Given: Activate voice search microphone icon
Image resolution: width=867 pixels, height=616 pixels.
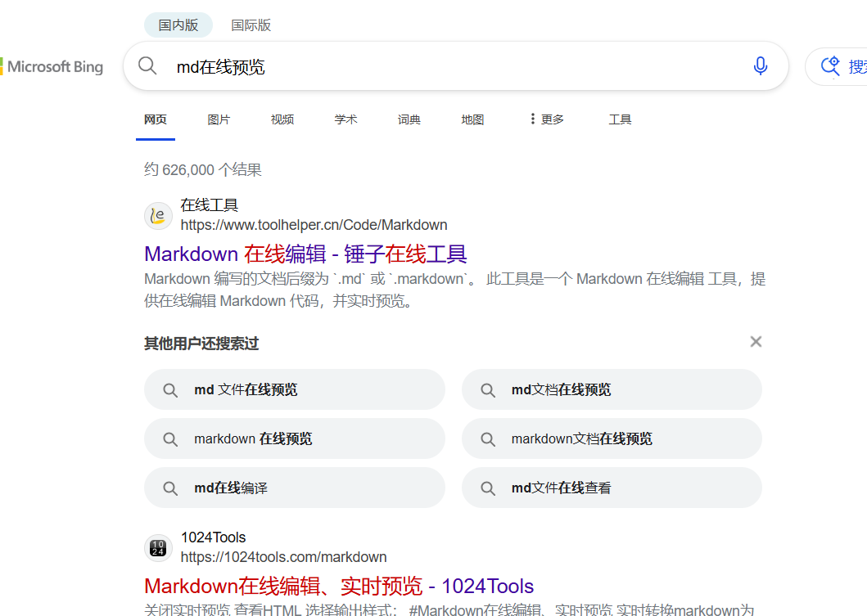Looking at the screenshot, I should pyautogui.click(x=761, y=65).
